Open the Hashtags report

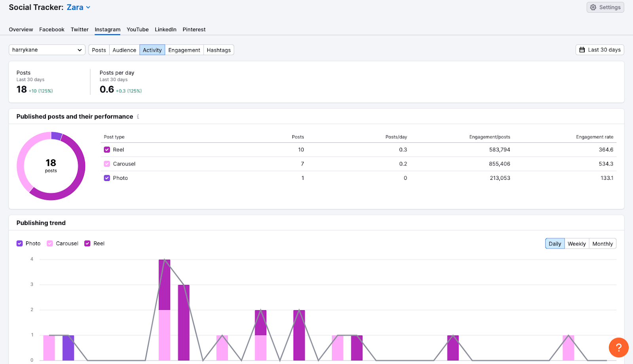[x=218, y=50]
